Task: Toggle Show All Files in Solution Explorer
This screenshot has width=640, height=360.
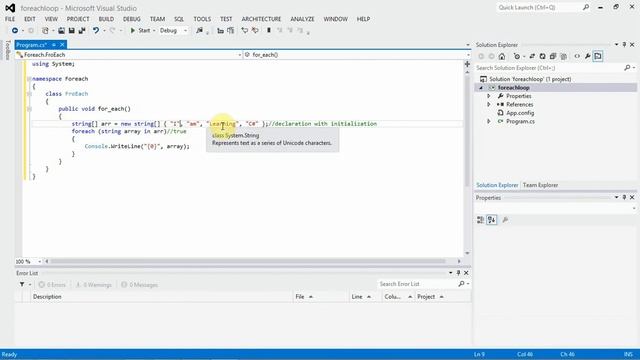Action: point(564,56)
